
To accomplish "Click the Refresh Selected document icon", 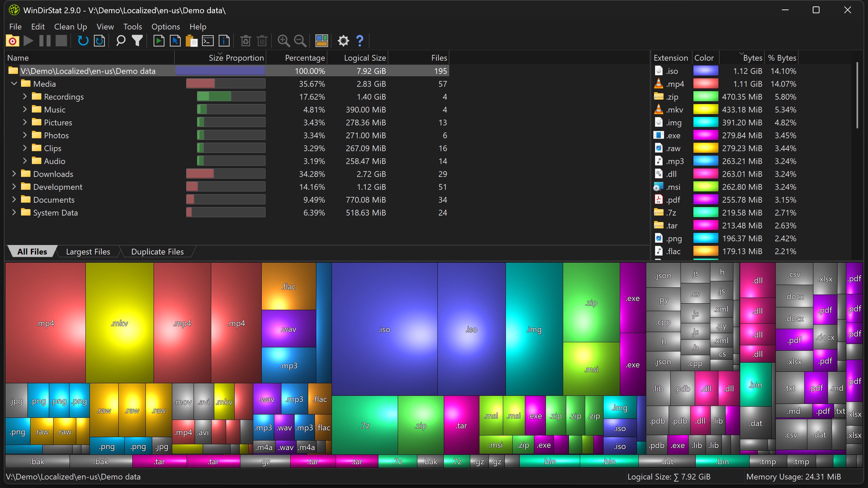I will [99, 41].
